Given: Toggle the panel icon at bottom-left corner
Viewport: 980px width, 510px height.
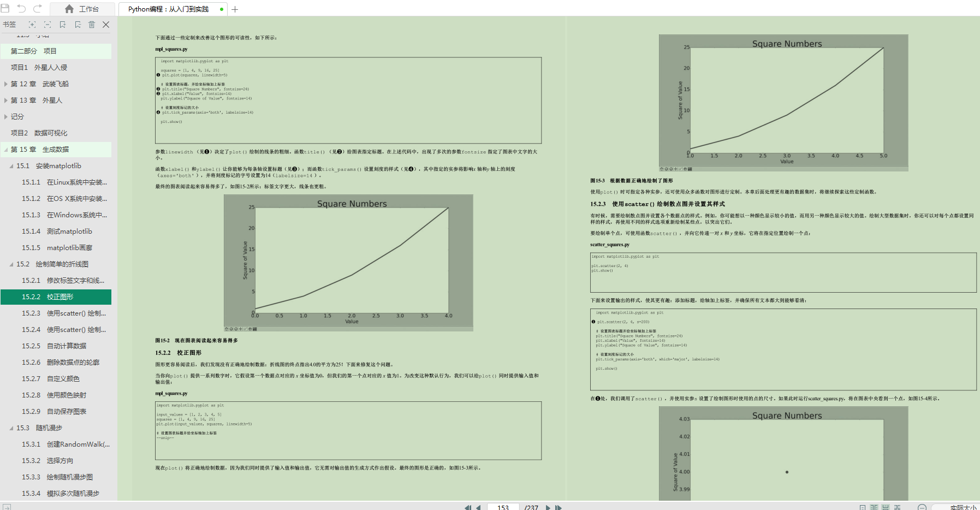Looking at the screenshot, I should (7, 507).
